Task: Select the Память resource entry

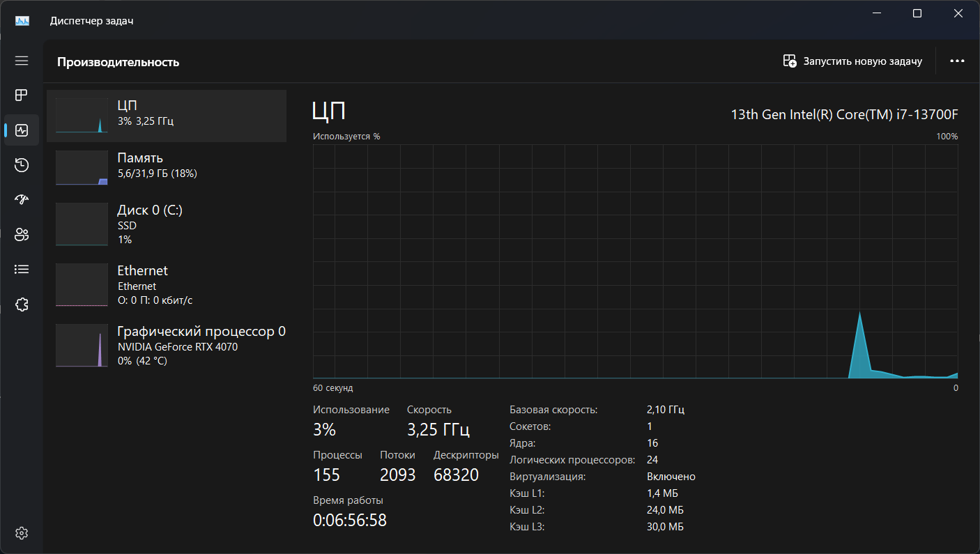Action: (167, 168)
